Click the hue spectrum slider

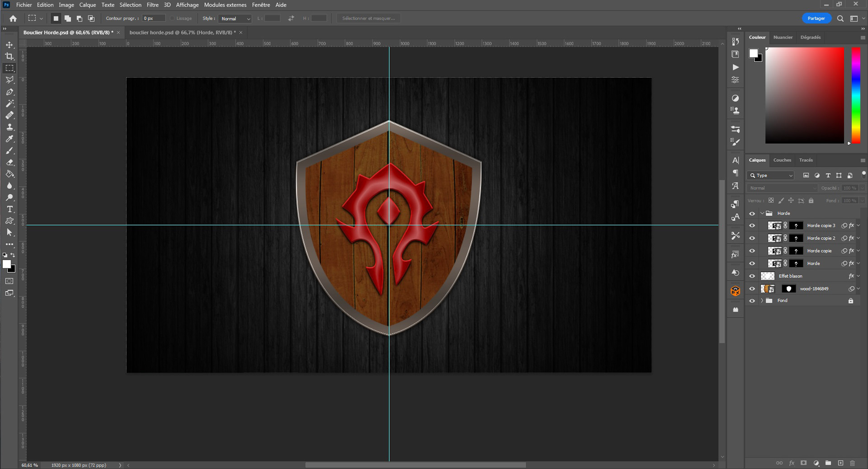click(856, 95)
